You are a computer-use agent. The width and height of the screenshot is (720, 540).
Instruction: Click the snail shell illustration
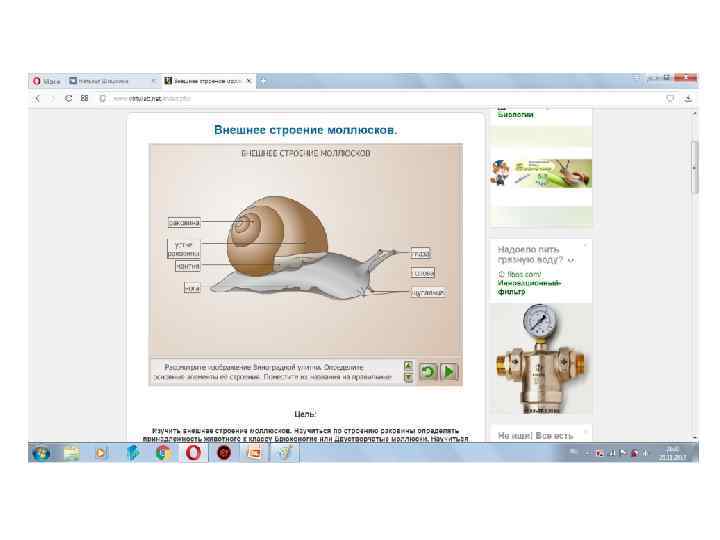pos(277,236)
